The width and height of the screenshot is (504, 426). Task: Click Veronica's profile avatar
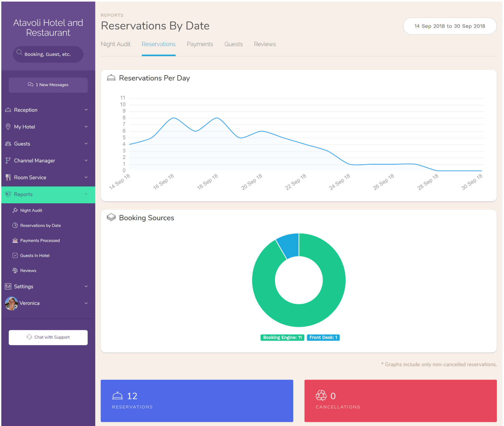(11, 303)
